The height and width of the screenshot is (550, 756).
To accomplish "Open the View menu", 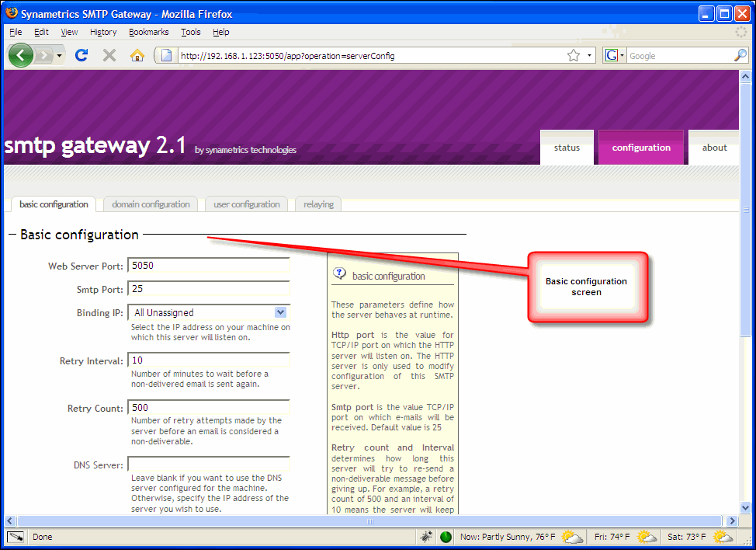I will click(69, 32).
